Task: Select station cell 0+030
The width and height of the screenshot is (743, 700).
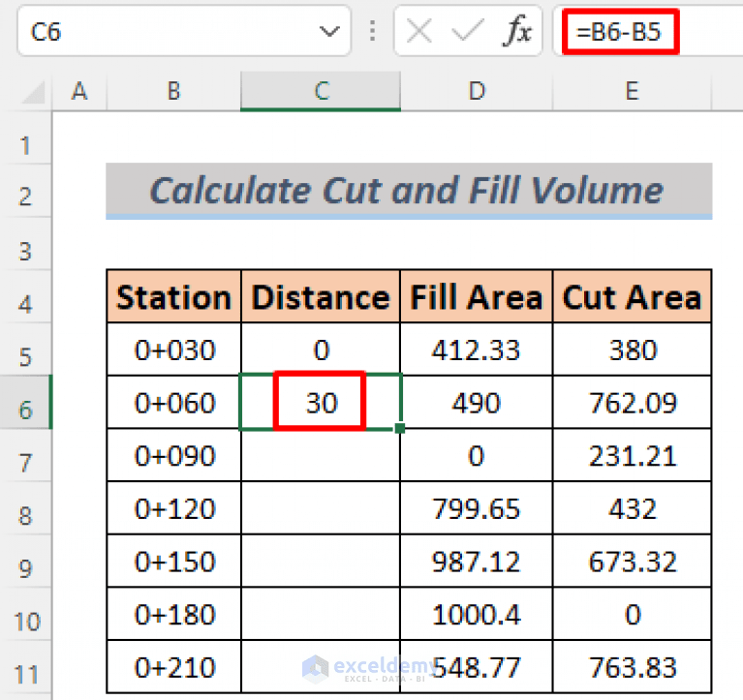Action: coord(174,350)
